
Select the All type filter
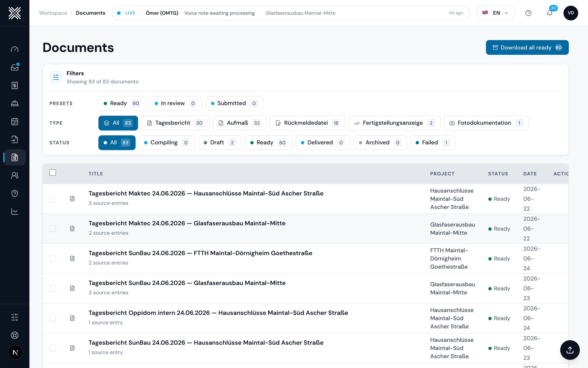pyautogui.click(x=118, y=123)
